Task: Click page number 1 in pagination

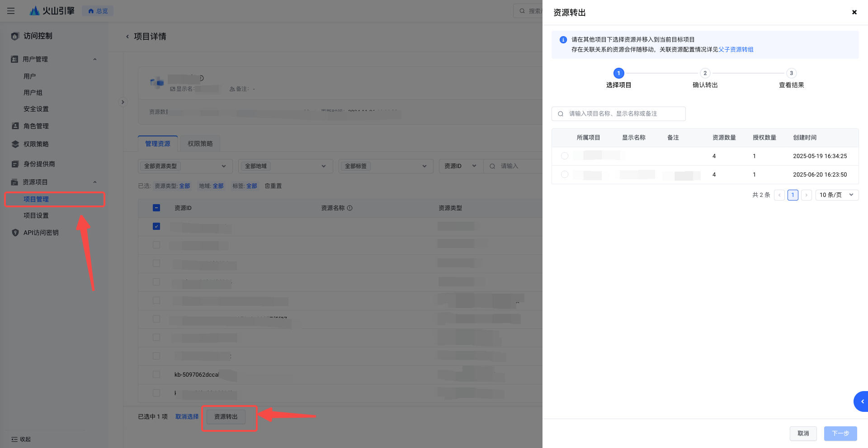Action: tap(793, 195)
